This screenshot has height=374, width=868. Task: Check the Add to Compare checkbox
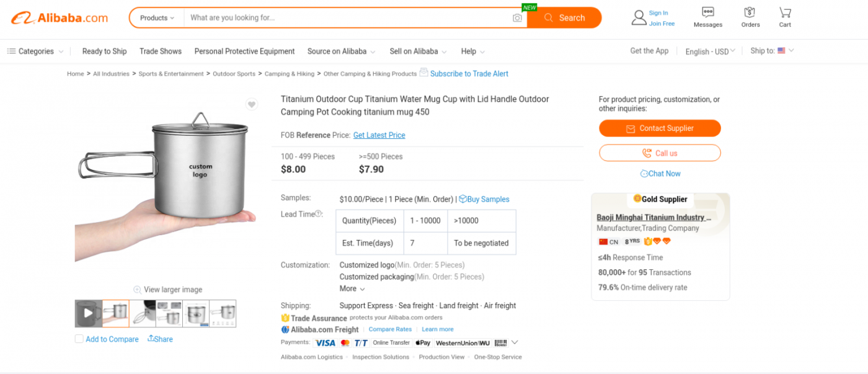[x=79, y=339]
